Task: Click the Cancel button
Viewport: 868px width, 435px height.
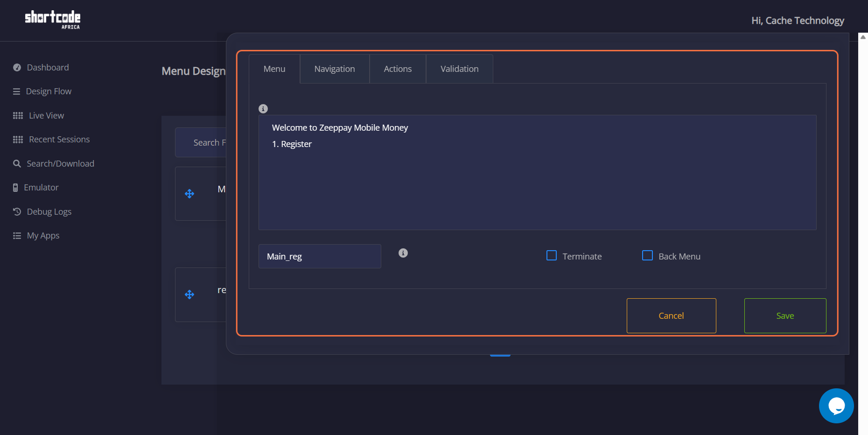Action: point(672,316)
